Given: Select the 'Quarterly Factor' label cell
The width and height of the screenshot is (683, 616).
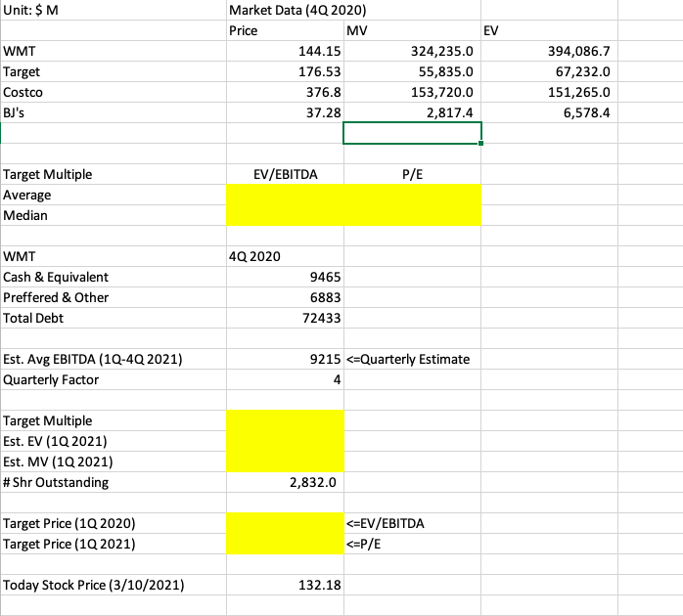Looking at the screenshot, I should [114, 379].
